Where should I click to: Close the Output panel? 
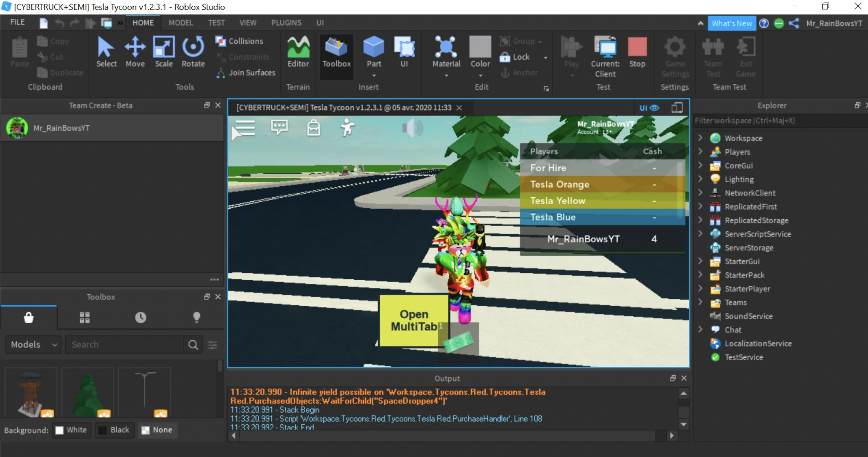pos(684,378)
